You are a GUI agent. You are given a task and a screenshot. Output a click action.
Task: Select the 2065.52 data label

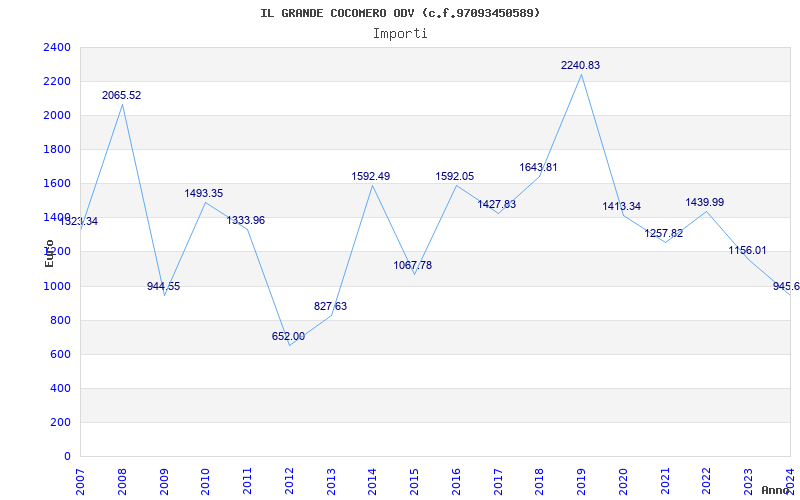(121, 95)
